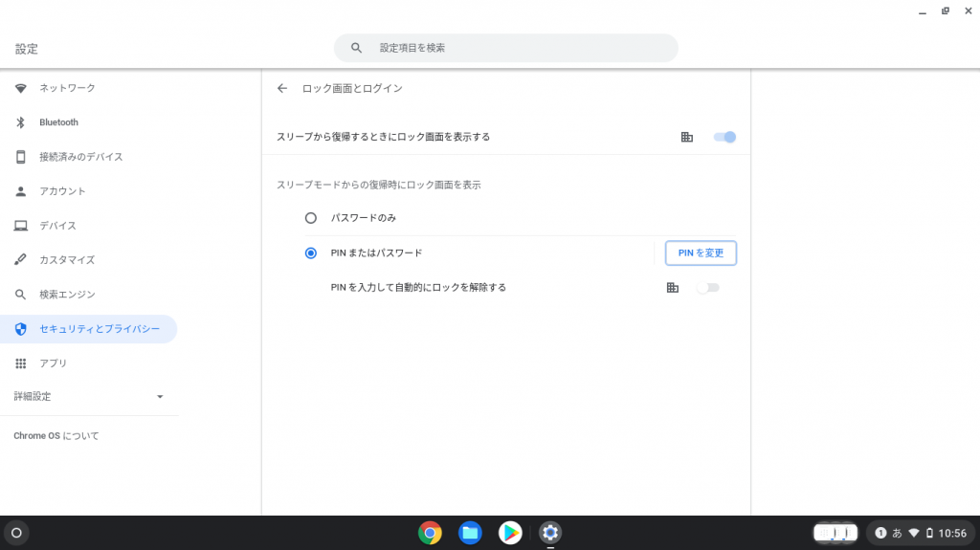Image resolution: width=980 pixels, height=550 pixels.
Task: Open Chrome browser from the shelf
Action: 430,533
